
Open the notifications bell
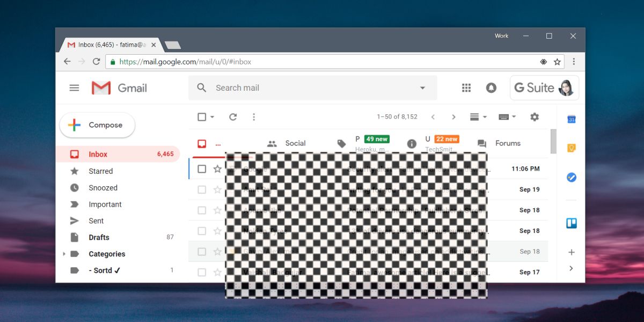pos(491,88)
